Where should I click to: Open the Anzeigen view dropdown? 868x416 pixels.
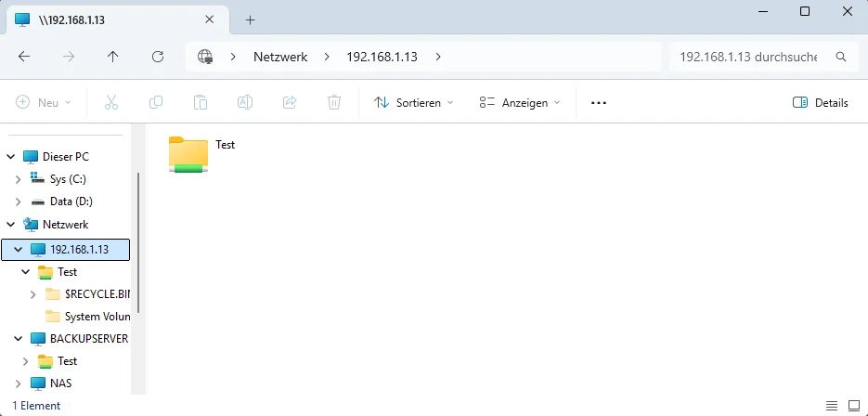click(519, 102)
